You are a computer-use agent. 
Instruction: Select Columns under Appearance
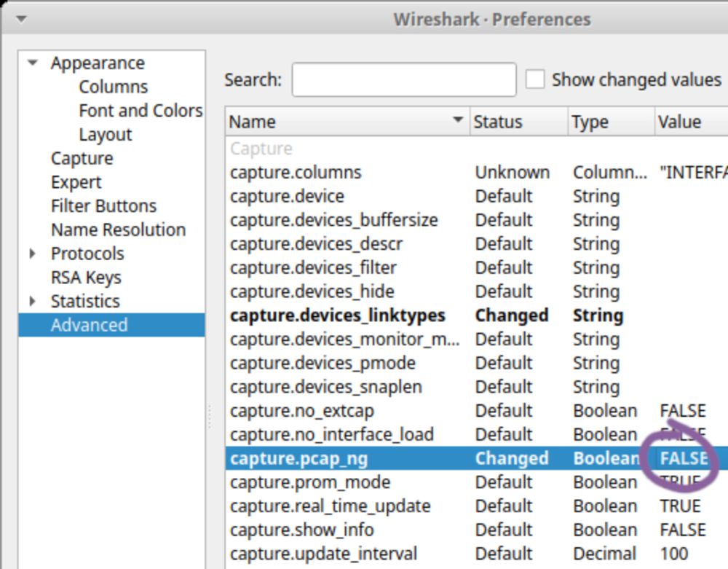pyautogui.click(x=114, y=87)
